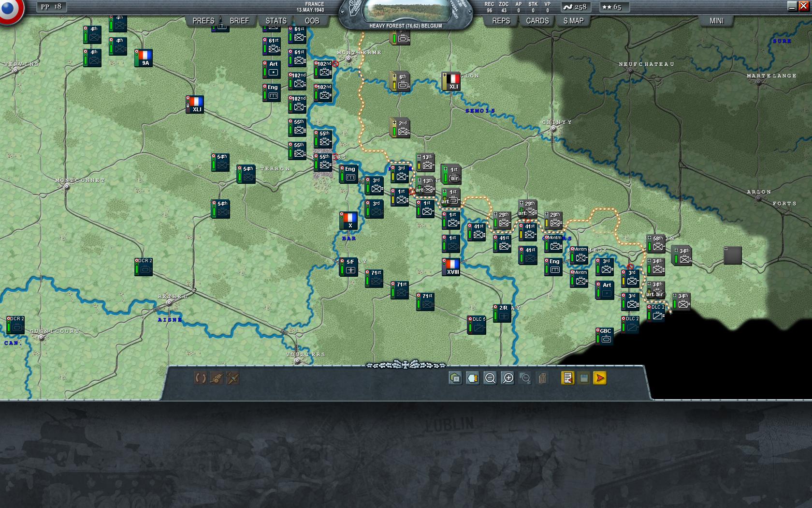Toggle the MINI map button
Viewport: 812px width, 508px height.
(717, 21)
